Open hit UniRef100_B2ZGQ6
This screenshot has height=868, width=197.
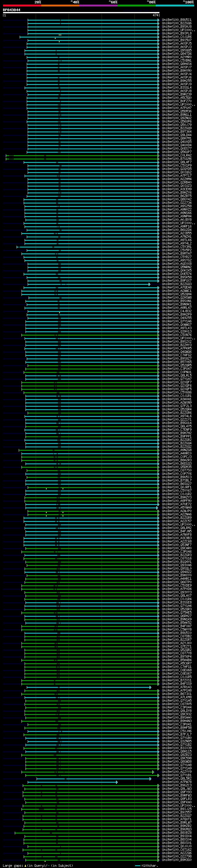click(x=176, y=23)
